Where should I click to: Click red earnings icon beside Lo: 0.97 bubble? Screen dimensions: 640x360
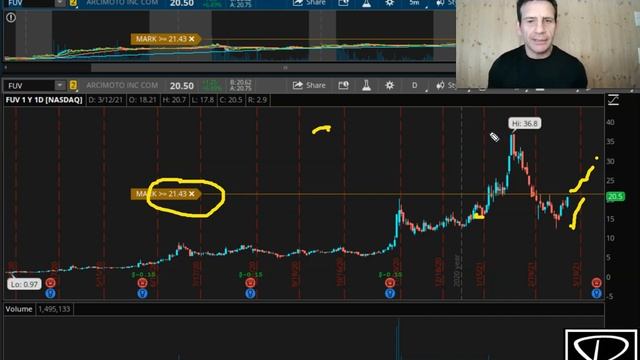coord(51,282)
